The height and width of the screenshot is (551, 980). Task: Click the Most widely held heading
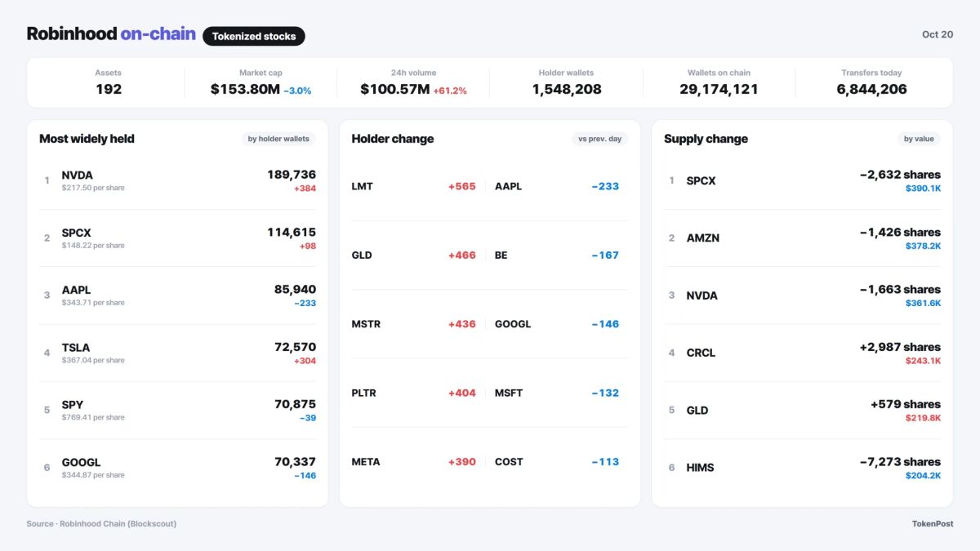pyautogui.click(x=87, y=139)
